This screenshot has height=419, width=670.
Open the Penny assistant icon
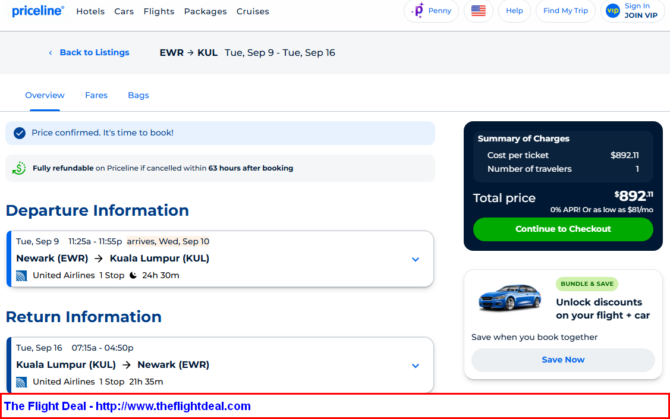417,11
